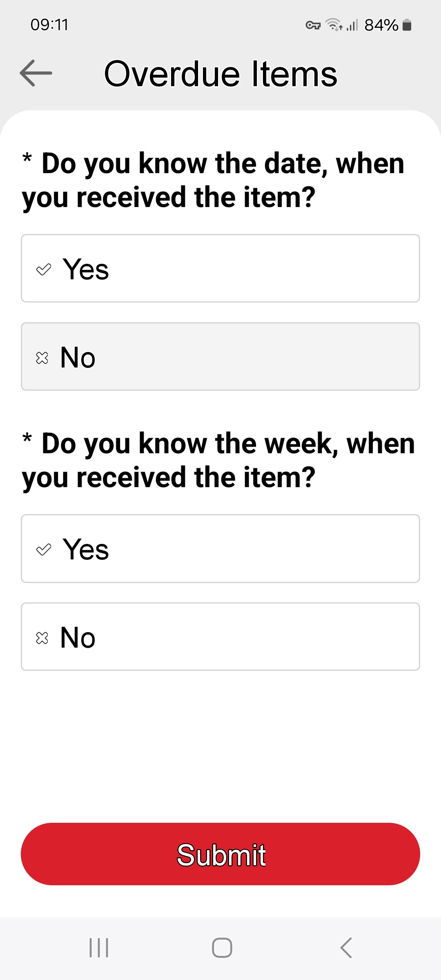The height and width of the screenshot is (980, 441).
Task: Select No for knowing the received week
Action: pyautogui.click(x=220, y=637)
